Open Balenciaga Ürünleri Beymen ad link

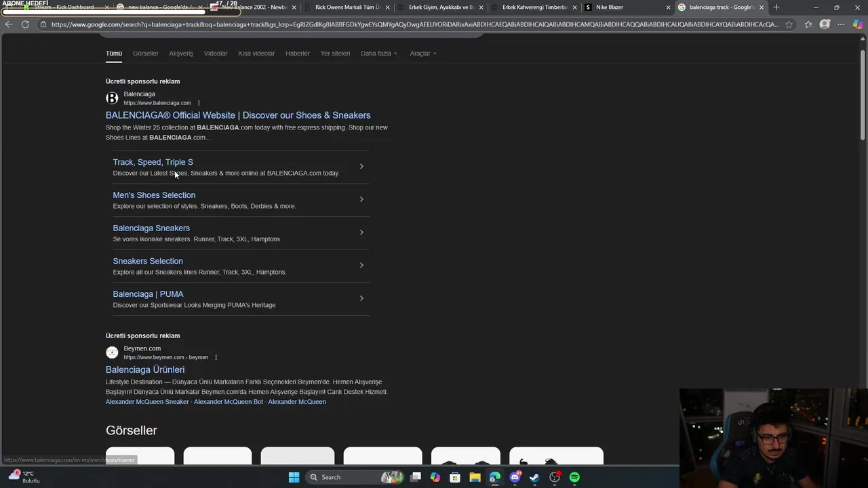click(145, 369)
